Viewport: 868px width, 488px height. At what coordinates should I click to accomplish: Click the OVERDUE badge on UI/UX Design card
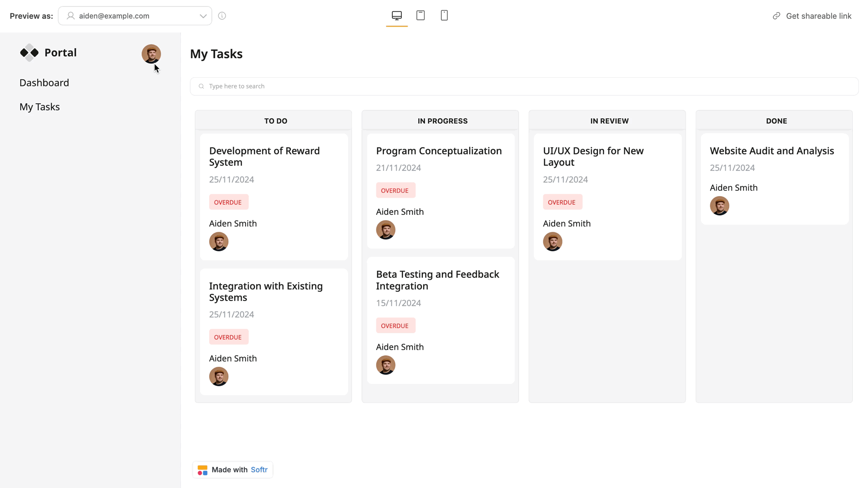pos(562,202)
